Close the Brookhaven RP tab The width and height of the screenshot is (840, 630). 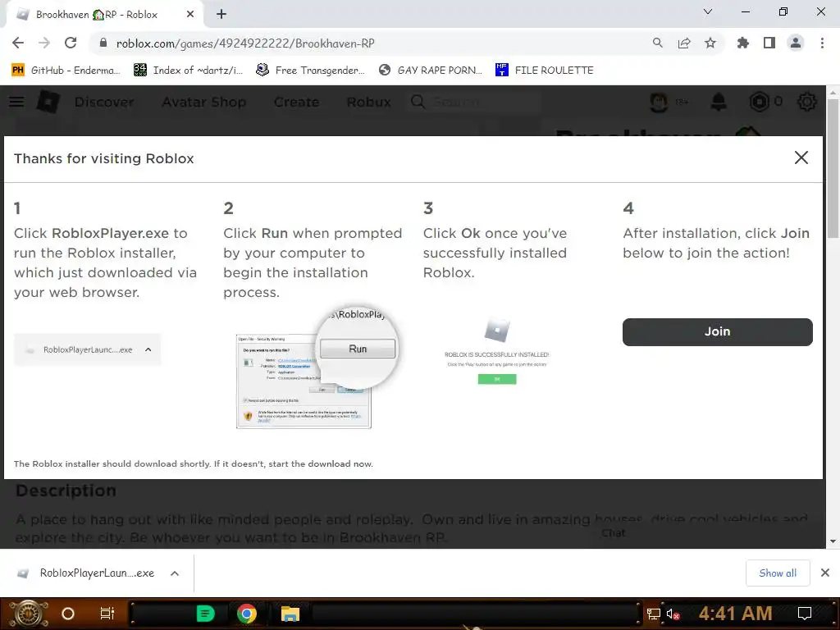coord(190,15)
